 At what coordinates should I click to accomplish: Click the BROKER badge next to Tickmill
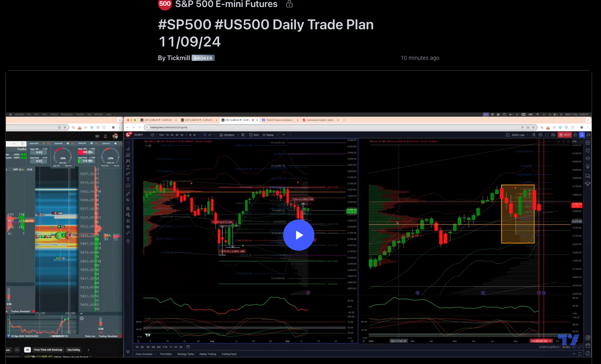(x=203, y=58)
